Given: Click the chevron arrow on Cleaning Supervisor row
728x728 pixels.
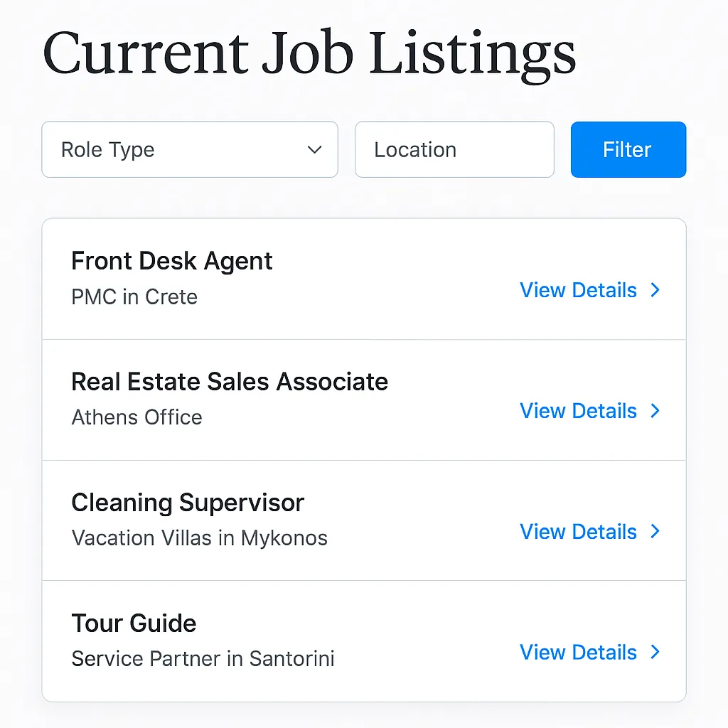Looking at the screenshot, I should 655,532.
